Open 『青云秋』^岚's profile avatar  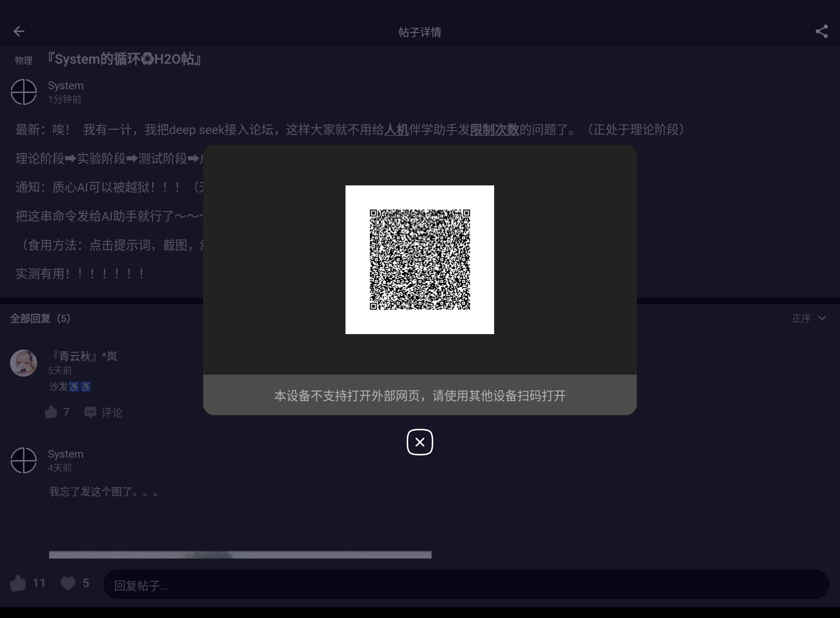click(x=24, y=363)
